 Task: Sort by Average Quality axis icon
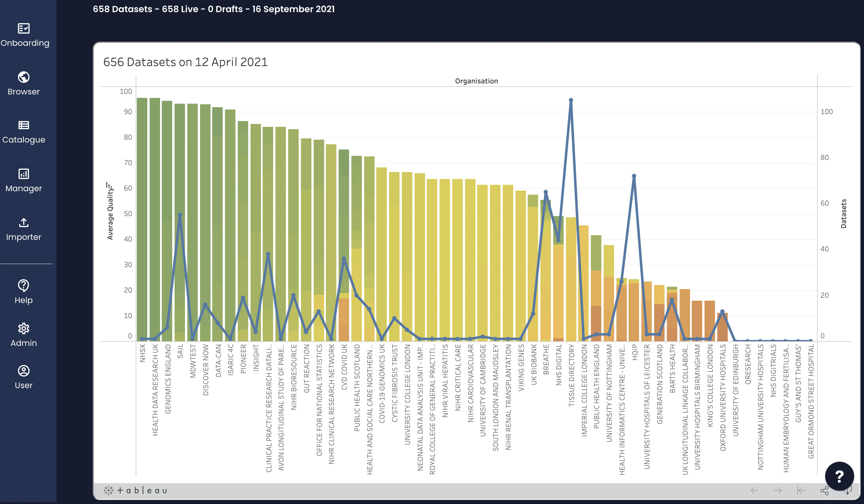[x=109, y=185]
